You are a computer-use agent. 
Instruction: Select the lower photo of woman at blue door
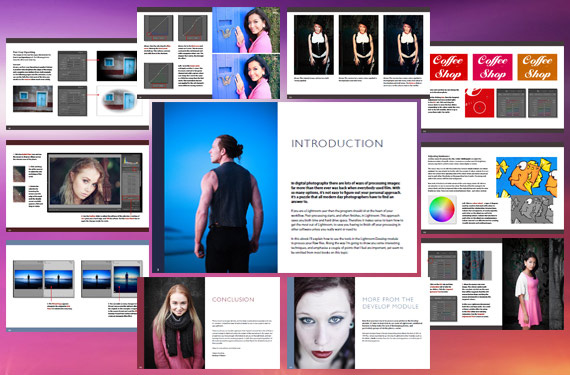pos(246,76)
